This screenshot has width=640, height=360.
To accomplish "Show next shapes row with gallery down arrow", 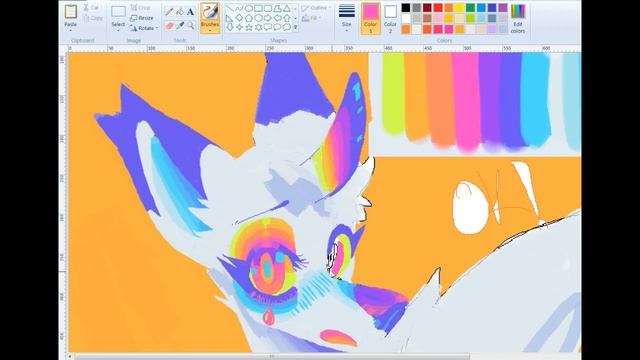I will tap(296, 18).
